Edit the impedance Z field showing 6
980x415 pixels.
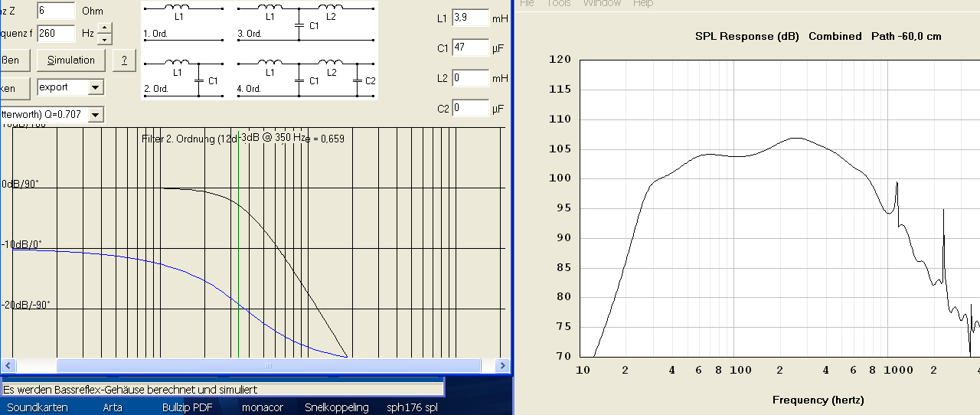(x=56, y=11)
